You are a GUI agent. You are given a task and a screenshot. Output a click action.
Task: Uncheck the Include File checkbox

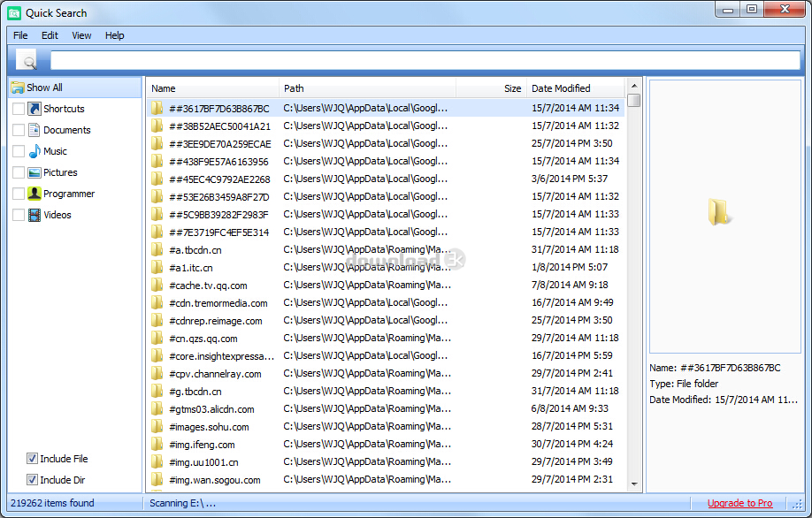pos(32,459)
